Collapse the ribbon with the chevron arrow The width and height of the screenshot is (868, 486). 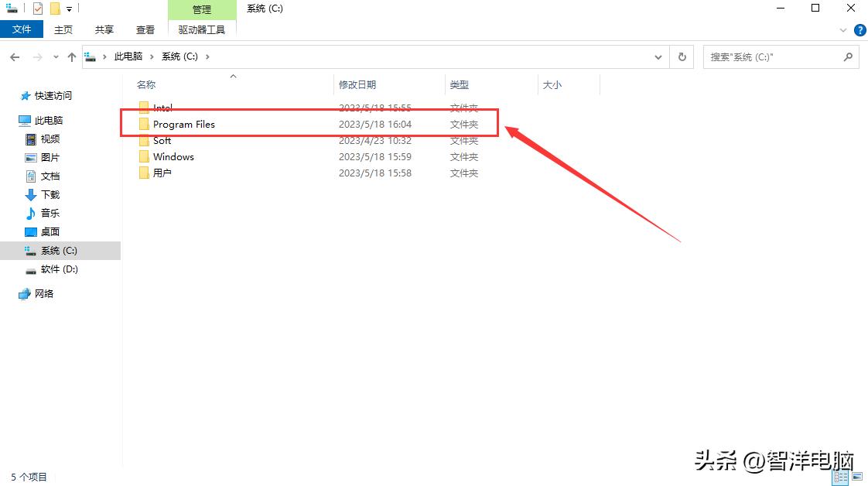point(843,30)
